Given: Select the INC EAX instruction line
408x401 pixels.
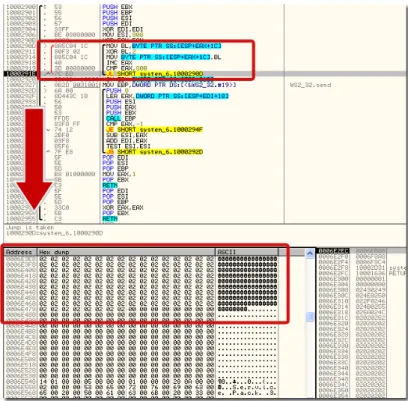Looking at the screenshot, I should [x=119, y=63].
